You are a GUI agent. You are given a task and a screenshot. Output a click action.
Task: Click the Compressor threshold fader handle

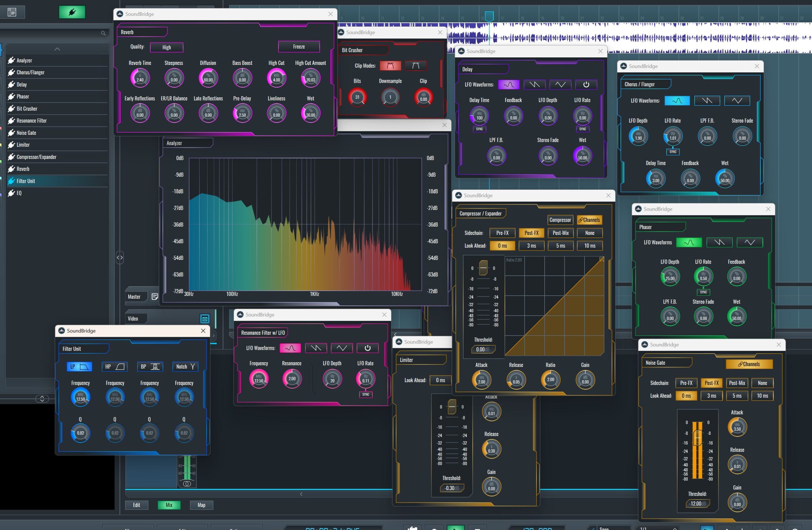pos(483,268)
